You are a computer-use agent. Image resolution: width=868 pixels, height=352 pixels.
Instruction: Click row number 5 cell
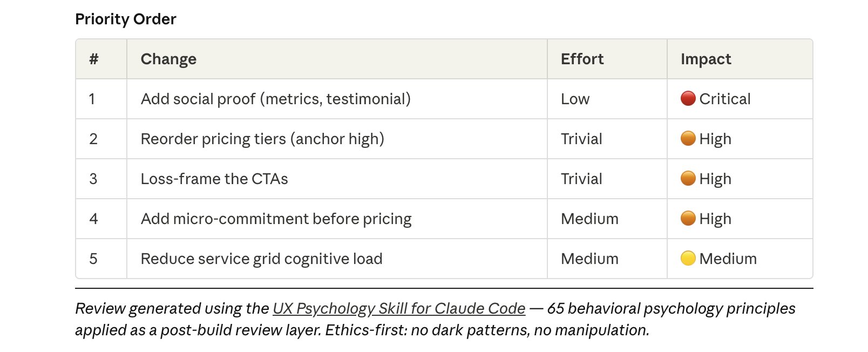[x=93, y=259]
